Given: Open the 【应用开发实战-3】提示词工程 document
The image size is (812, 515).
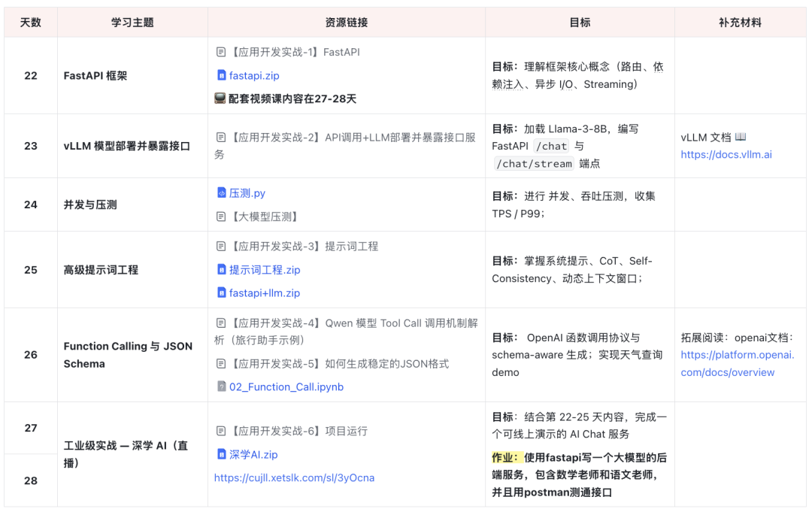Looking at the screenshot, I should click(304, 247).
